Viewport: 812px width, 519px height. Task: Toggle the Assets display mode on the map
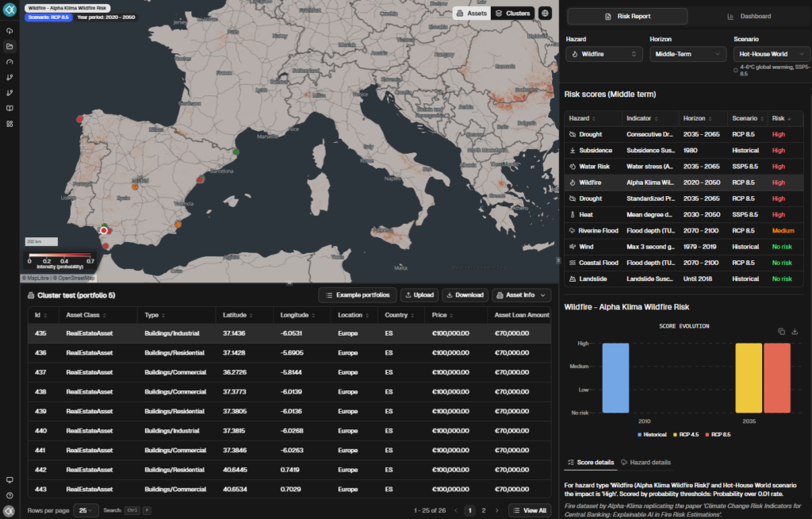click(472, 13)
